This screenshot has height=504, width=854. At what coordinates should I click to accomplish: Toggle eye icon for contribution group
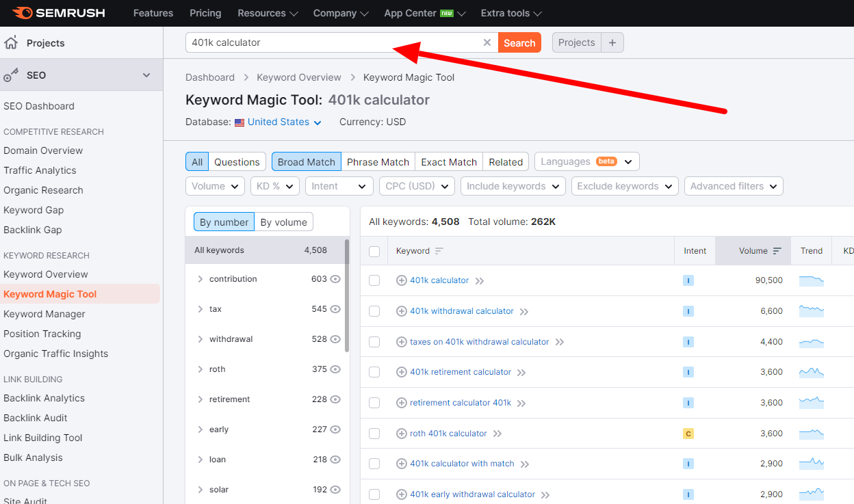coord(335,279)
